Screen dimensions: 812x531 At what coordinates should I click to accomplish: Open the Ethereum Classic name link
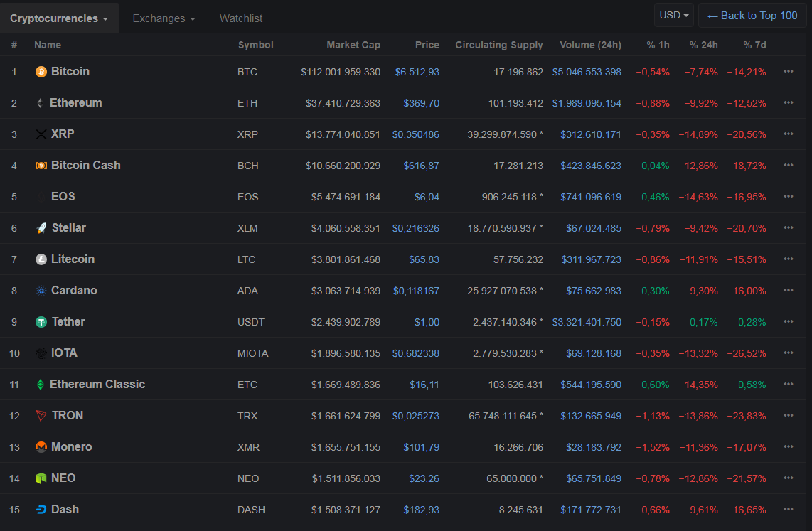97,384
